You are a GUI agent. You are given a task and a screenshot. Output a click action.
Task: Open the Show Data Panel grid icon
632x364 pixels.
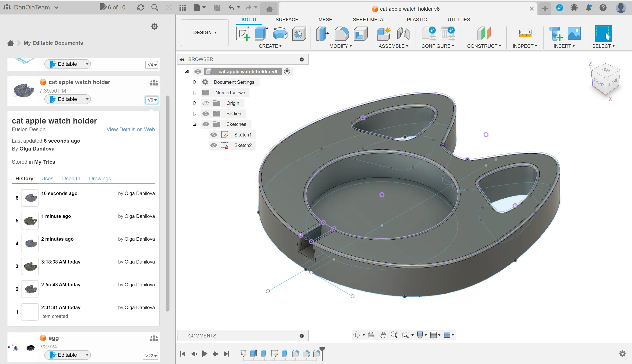click(x=183, y=7)
